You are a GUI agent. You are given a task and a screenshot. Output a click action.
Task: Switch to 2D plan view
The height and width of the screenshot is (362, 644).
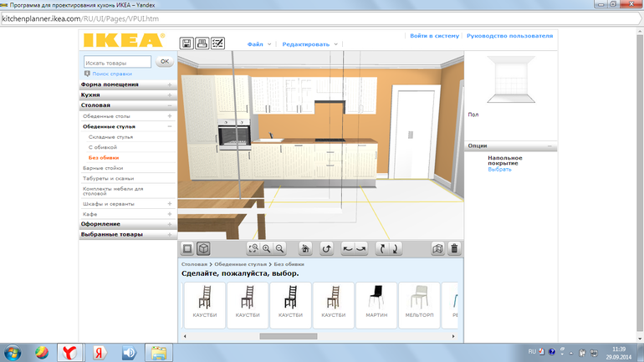click(x=187, y=248)
